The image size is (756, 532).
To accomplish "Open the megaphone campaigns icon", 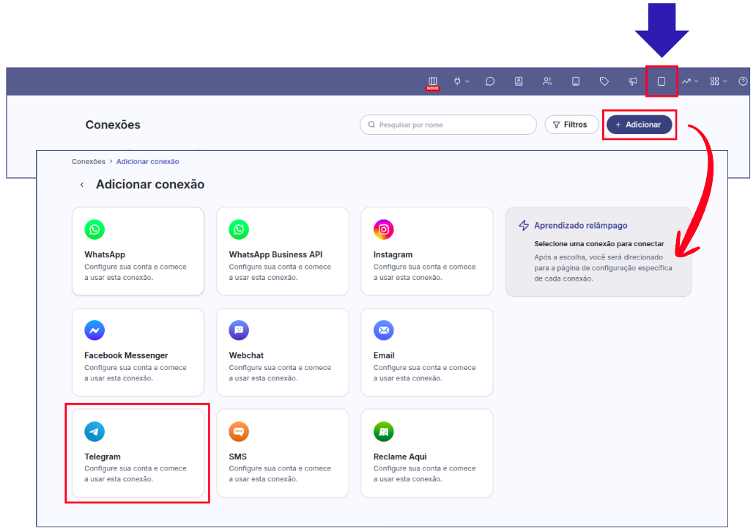I will click(x=633, y=81).
